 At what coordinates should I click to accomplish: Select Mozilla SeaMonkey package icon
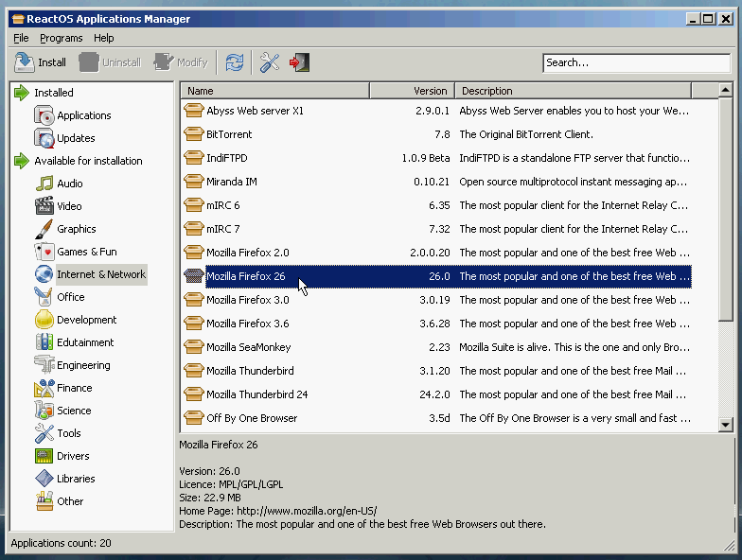(x=193, y=347)
